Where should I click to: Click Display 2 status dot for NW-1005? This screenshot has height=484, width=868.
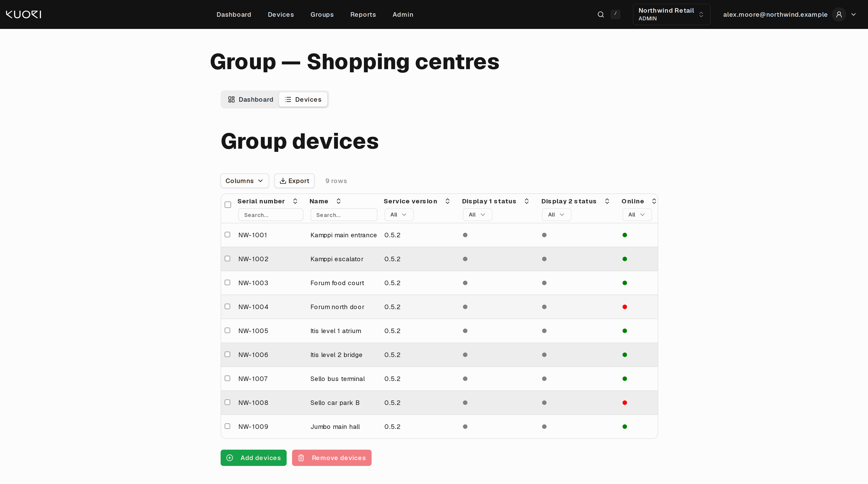pos(544,331)
